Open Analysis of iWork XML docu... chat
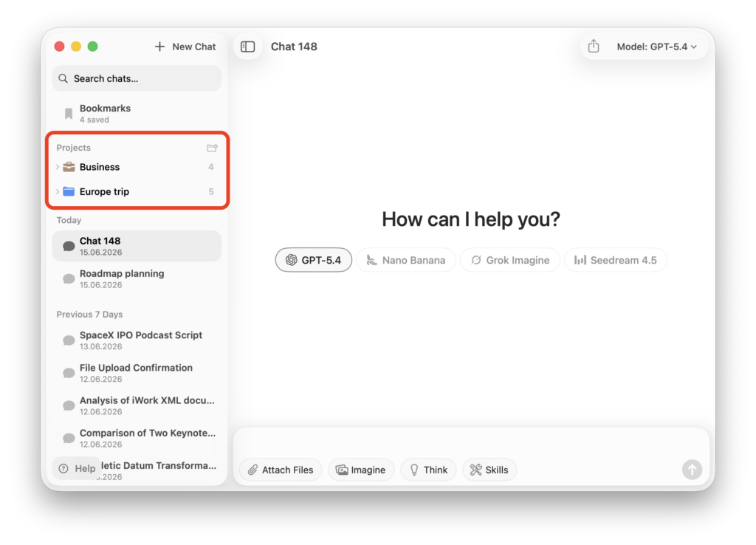 click(x=137, y=405)
